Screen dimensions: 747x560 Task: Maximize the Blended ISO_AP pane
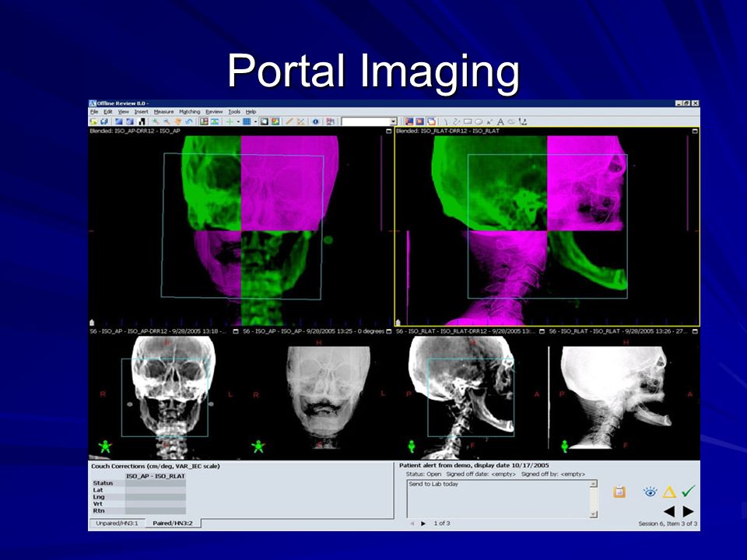tap(389, 131)
